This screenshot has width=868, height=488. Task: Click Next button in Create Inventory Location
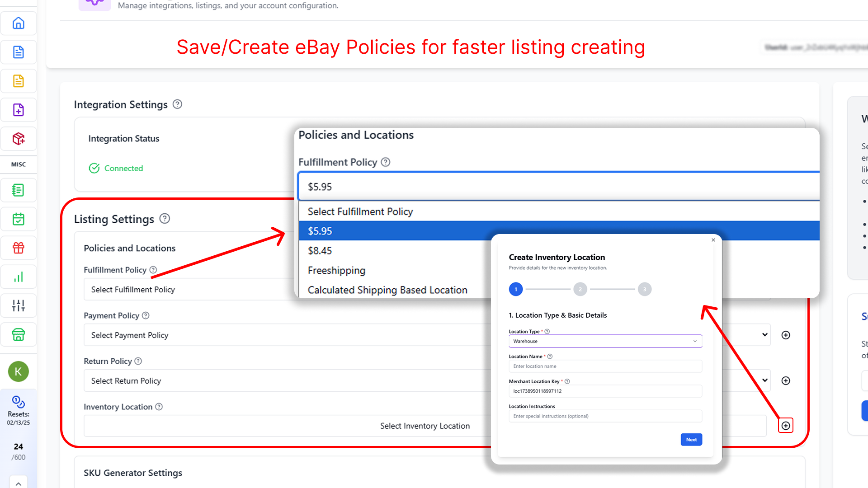(x=691, y=440)
